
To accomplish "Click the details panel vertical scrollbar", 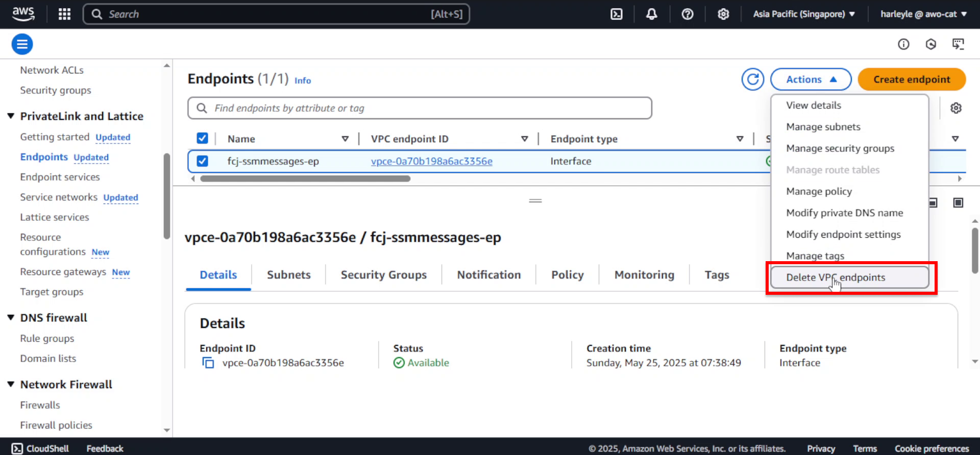I will click(974, 250).
